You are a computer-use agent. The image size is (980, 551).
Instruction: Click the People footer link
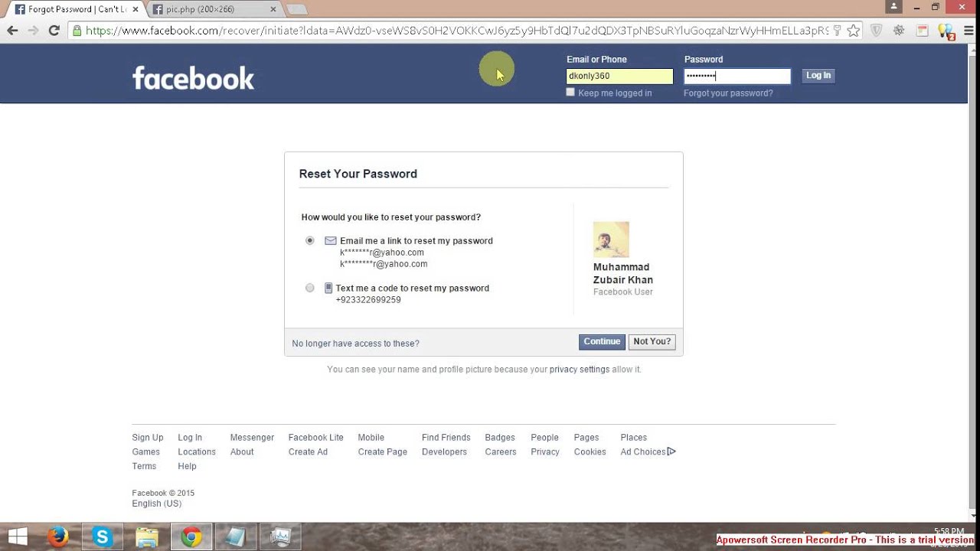coord(544,438)
